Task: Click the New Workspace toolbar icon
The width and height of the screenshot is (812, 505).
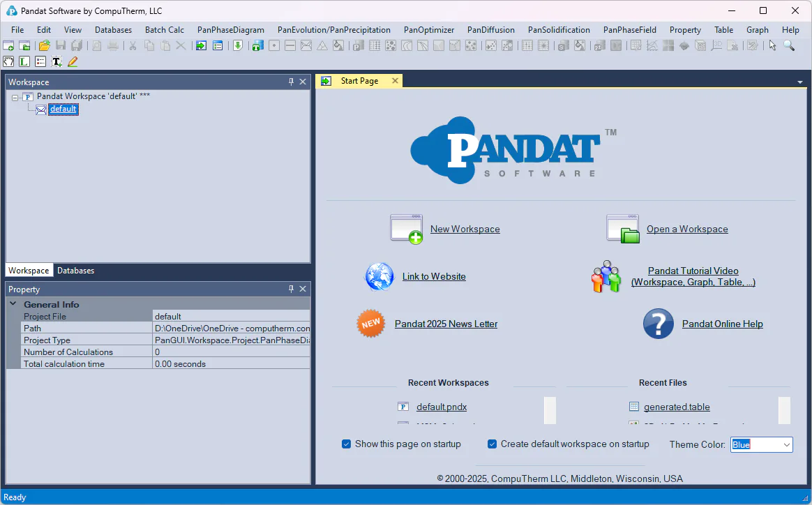Action: click(x=8, y=45)
